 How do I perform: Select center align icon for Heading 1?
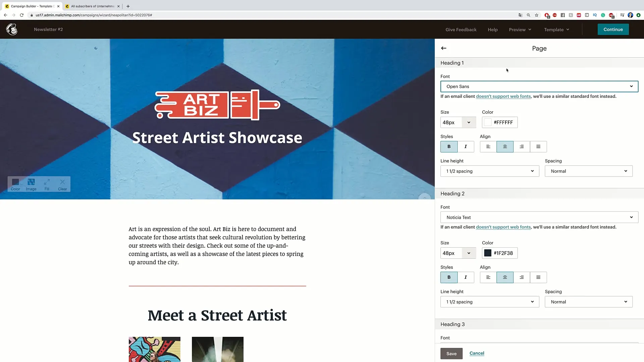505,146
